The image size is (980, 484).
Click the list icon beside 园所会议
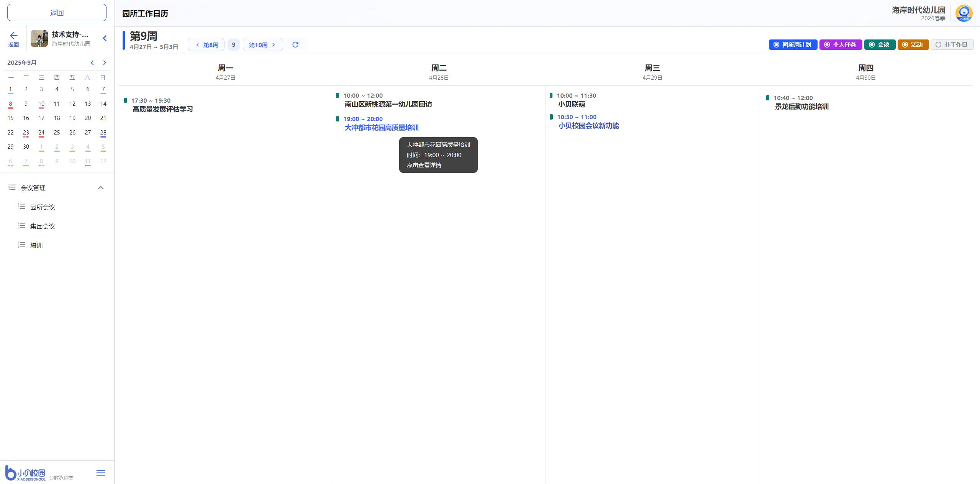click(22, 207)
